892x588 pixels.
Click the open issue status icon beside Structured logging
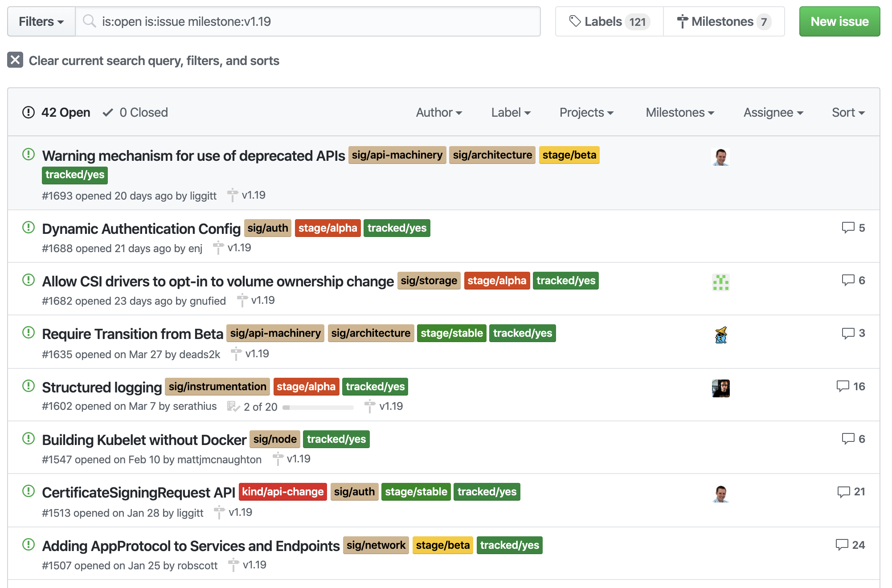point(28,387)
